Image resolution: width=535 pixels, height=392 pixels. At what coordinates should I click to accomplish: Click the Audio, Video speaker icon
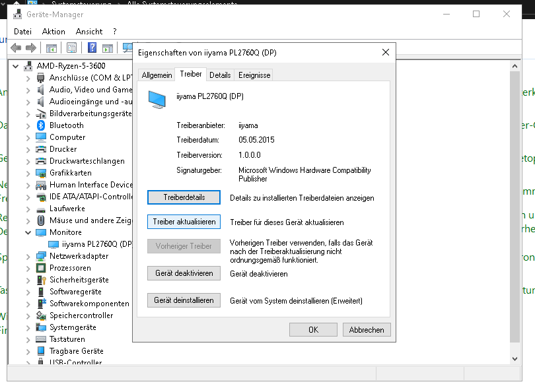40,90
